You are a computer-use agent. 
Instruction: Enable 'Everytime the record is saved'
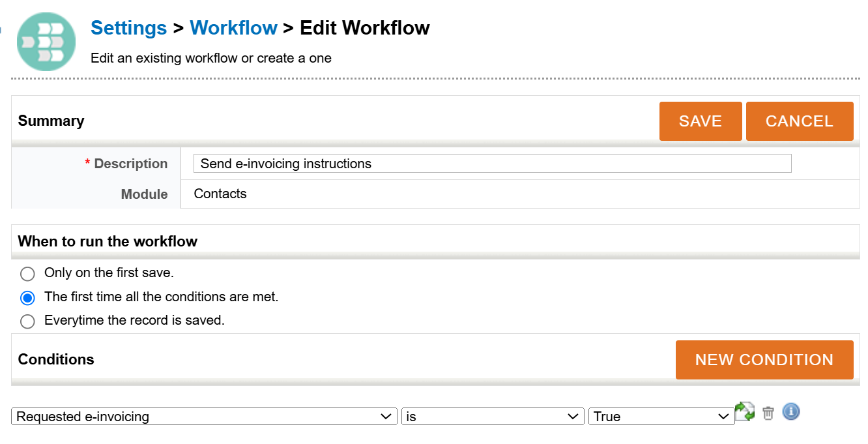click(27, 321)
